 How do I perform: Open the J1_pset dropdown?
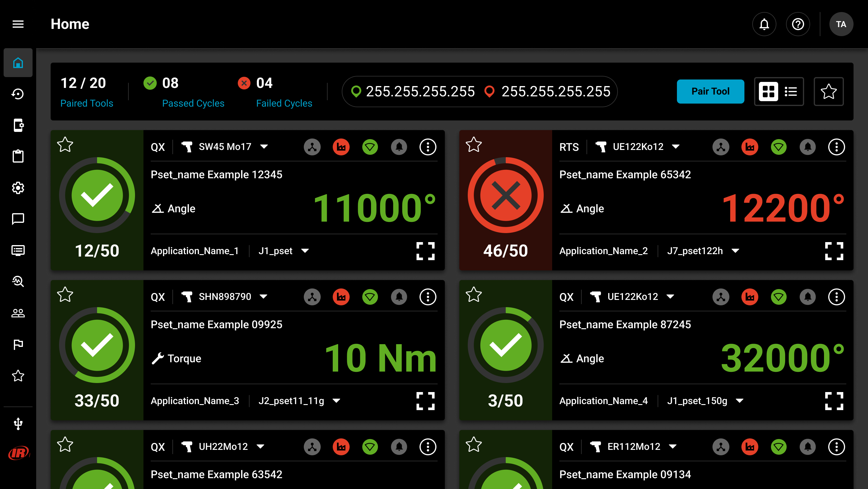(305, 251)
